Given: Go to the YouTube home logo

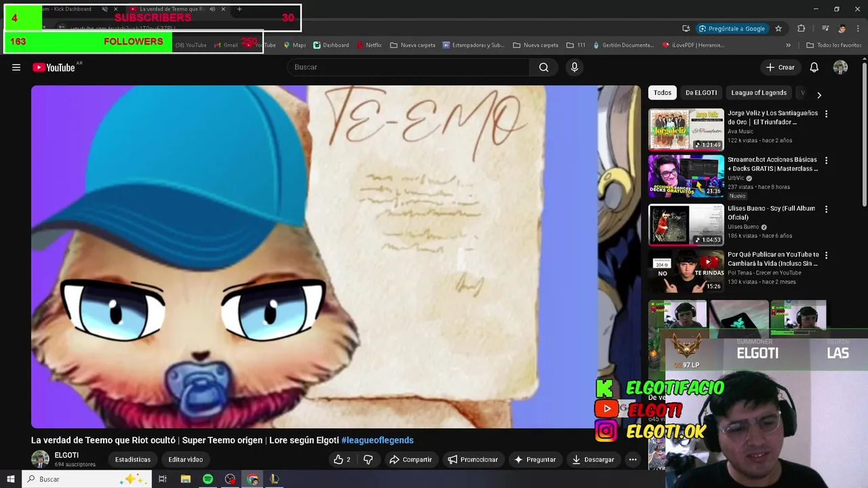Looking at the screenshot, I should (54, 67).
